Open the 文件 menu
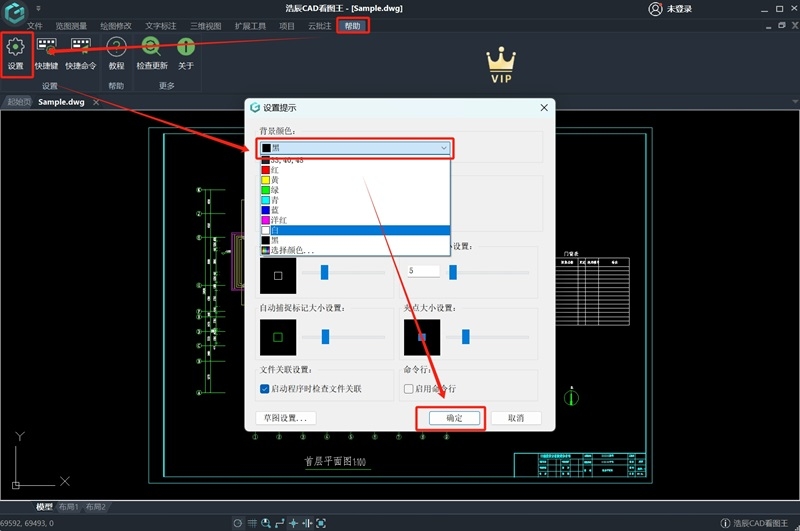 point(35,26)
